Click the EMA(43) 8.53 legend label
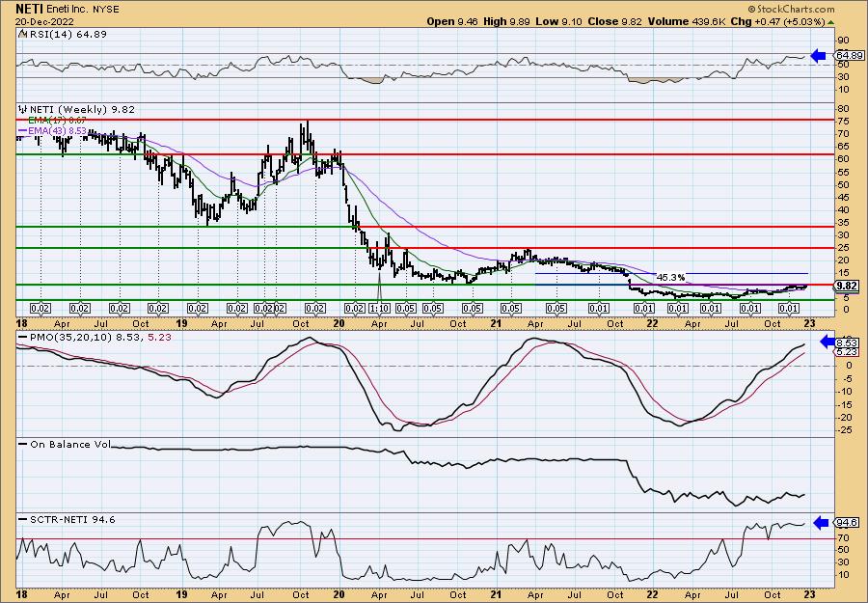The width and height of the screenshot is (868, 603). pos(57,130)
